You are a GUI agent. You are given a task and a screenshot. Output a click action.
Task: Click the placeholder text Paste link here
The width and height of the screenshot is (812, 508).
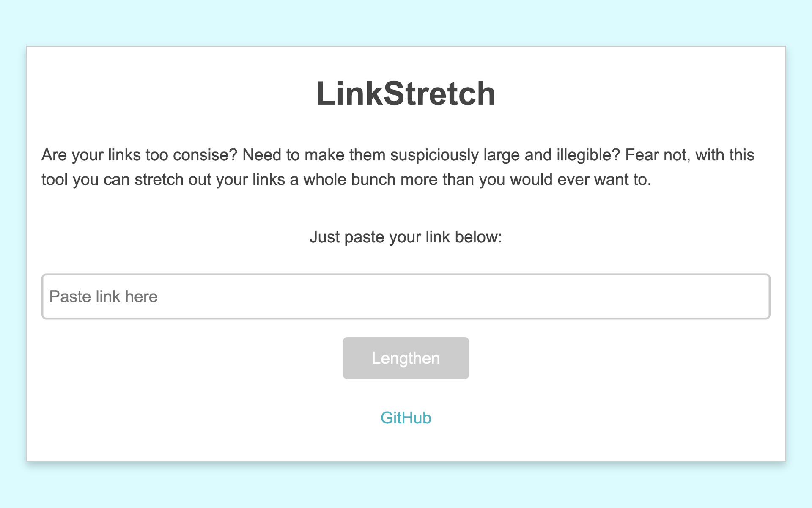pyautogui.click(x=103, y=297)
